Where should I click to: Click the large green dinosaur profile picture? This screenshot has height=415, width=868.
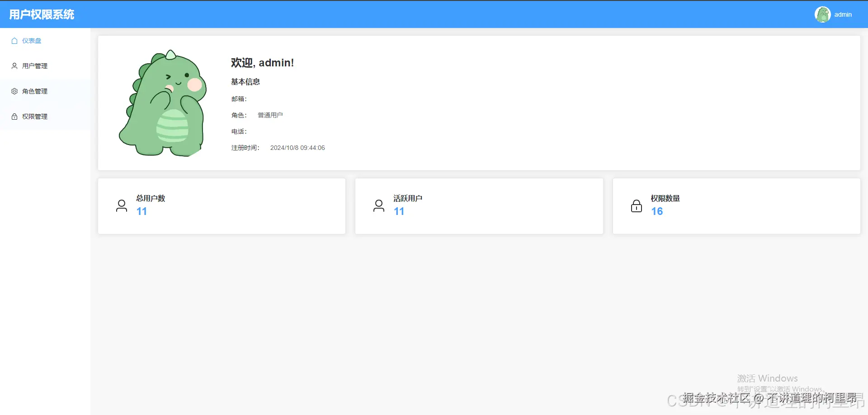point(163,103)
